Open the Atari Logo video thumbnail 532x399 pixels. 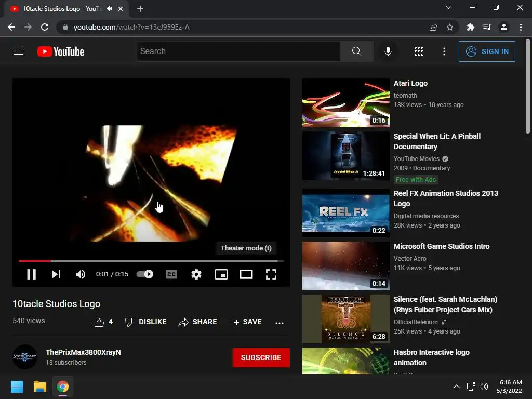345,103
